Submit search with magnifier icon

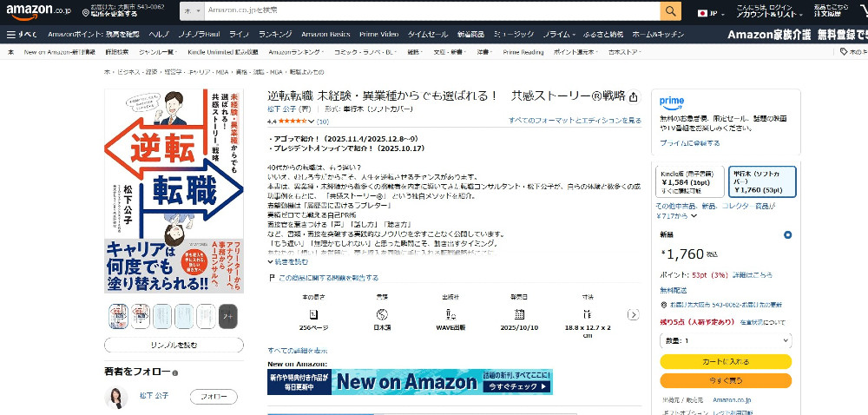coord(670,10)
